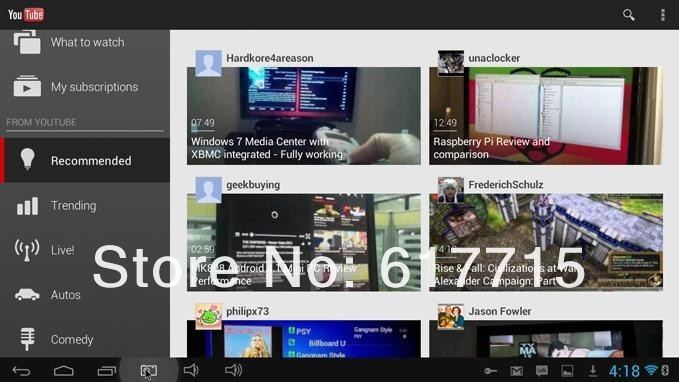
Task: Tap the Jason Fowler profile avatar
Action: (450, 317)
